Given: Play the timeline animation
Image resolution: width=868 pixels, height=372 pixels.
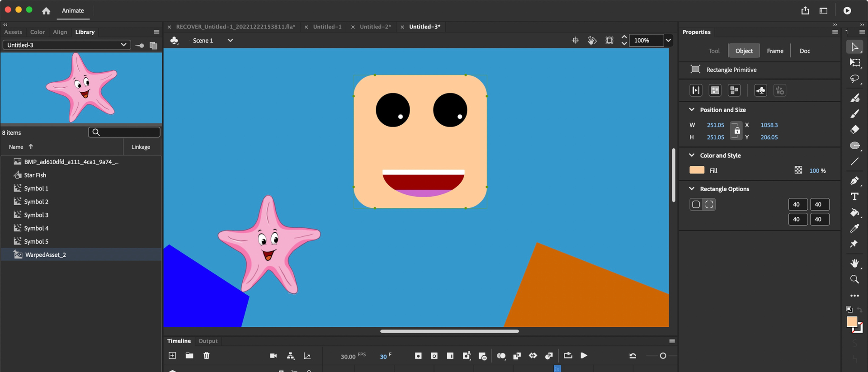Looking at the screenshot, I should (x=584, y=356).
